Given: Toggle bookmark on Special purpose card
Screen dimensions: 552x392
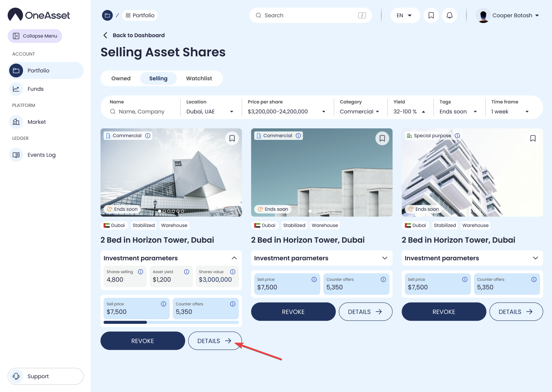Looking at the screenshot, I should 533,138.
